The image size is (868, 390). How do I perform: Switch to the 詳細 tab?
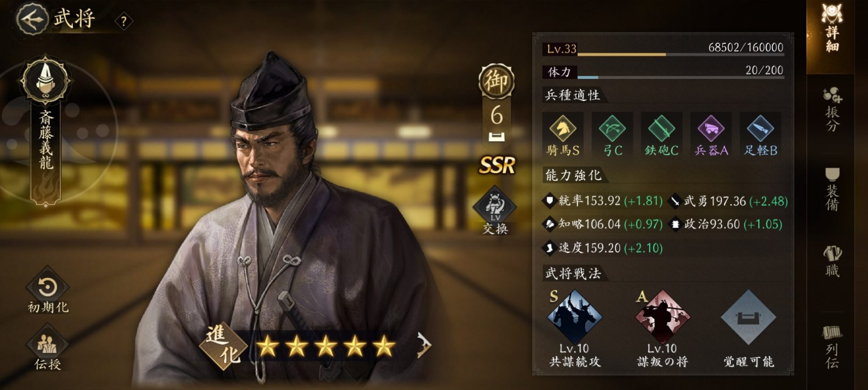pyautogui.click(x=832, y=31)
